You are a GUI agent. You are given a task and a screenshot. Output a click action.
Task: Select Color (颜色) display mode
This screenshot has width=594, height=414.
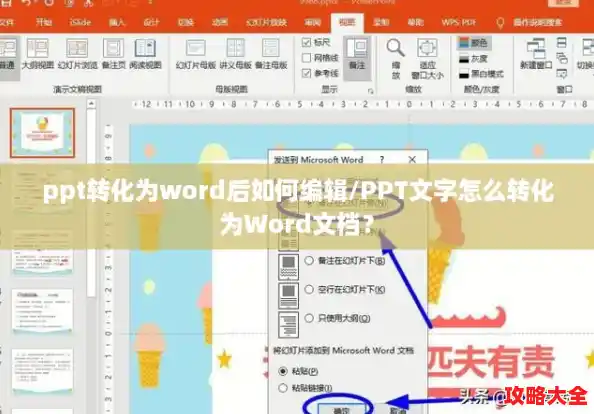474,43
